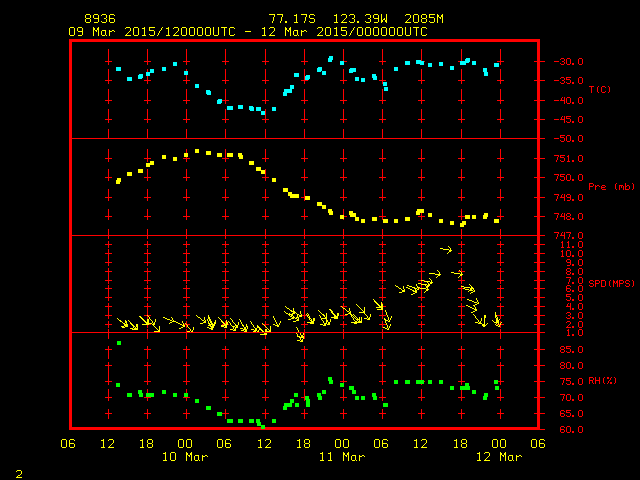The height and width of the screenshot is (480, 640).
Task: Click the Pre (mb) pressure axis label
Action: click(x=611, y=187)
